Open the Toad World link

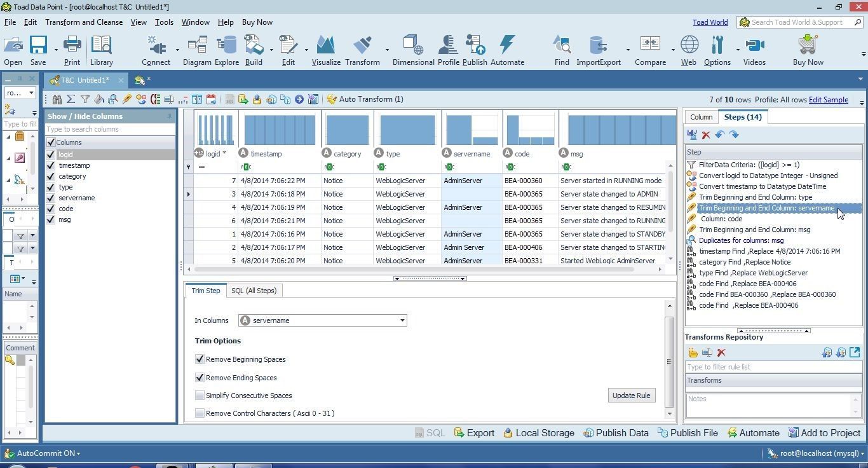click(710, 22)
